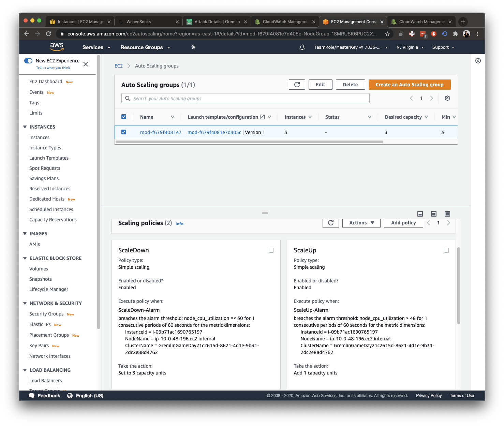
Task: Click the Delete button
Action: point(350,85)
